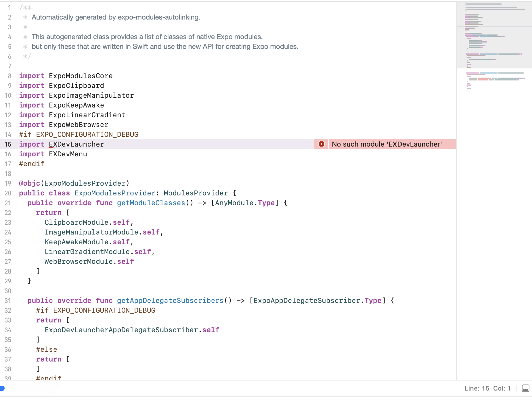The height and width of the screenshot is (419, 532).
Task: Click comment line about Swift and new API
Action: (x=165, y=47)
